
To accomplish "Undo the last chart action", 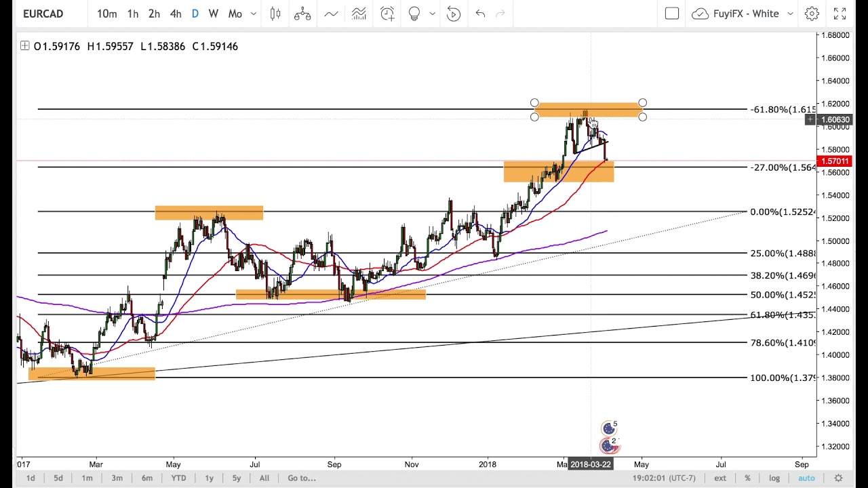I will [480, 14].
